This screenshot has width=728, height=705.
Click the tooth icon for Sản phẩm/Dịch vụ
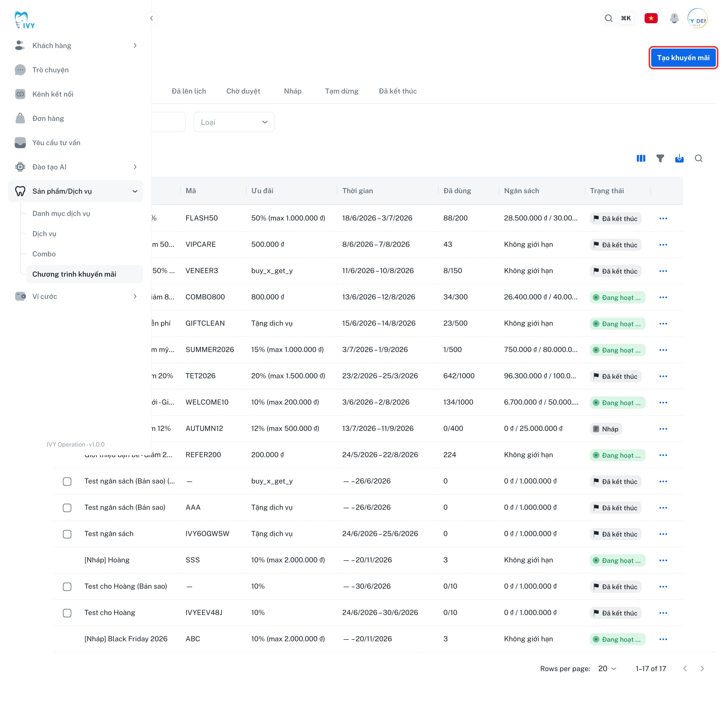(x=20, y=191)
